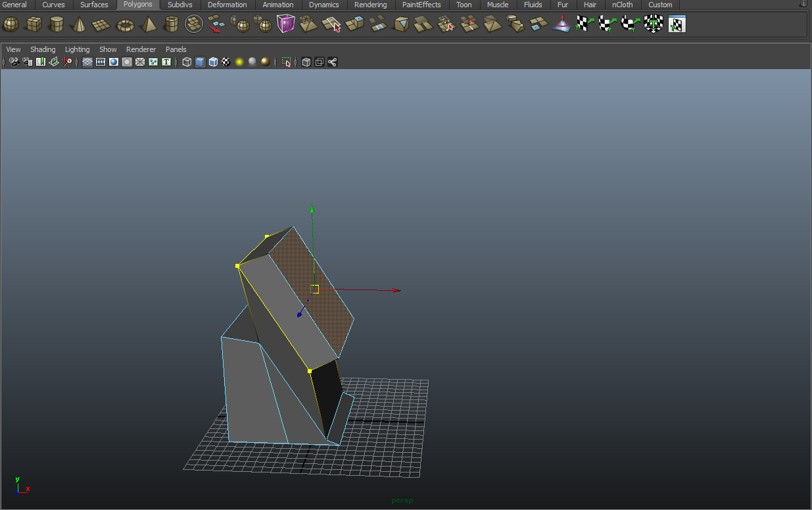Open the UV Texture Editor shelf icon
Image resolution: width=812 pixels, height=510 pixels.
677,24
